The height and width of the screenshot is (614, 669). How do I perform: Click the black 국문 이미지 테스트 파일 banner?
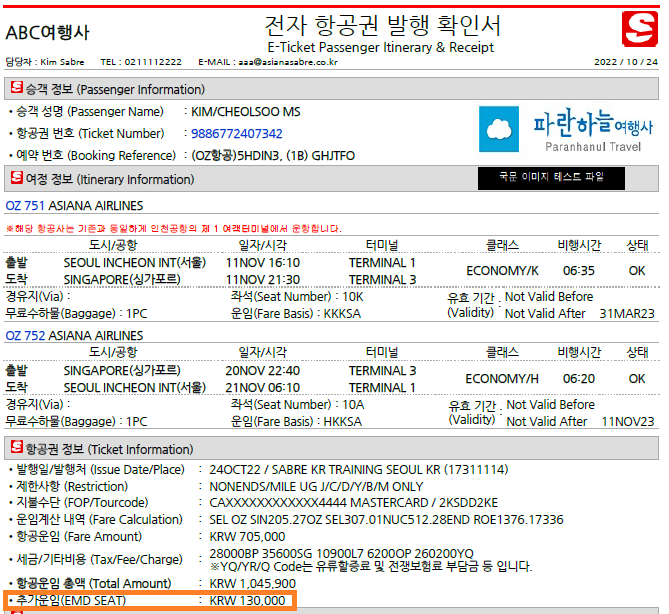click(x=551, y=178)
